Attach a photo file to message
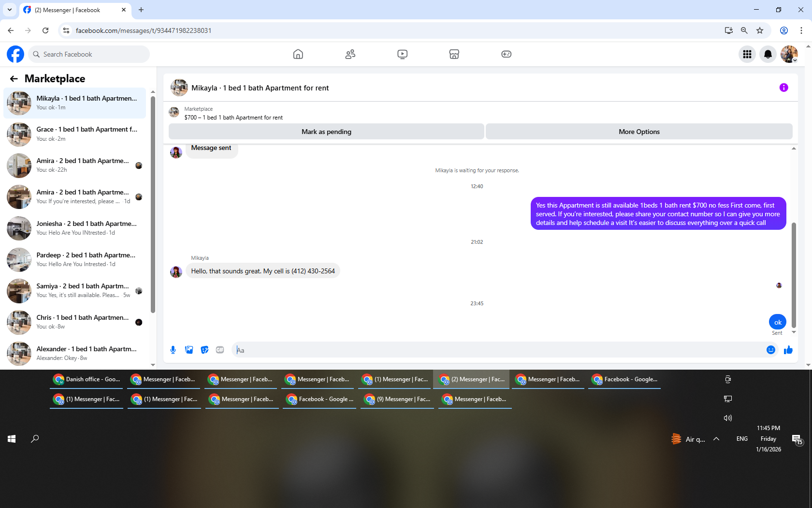Viewport: 812px width, 508px height. 189,350
